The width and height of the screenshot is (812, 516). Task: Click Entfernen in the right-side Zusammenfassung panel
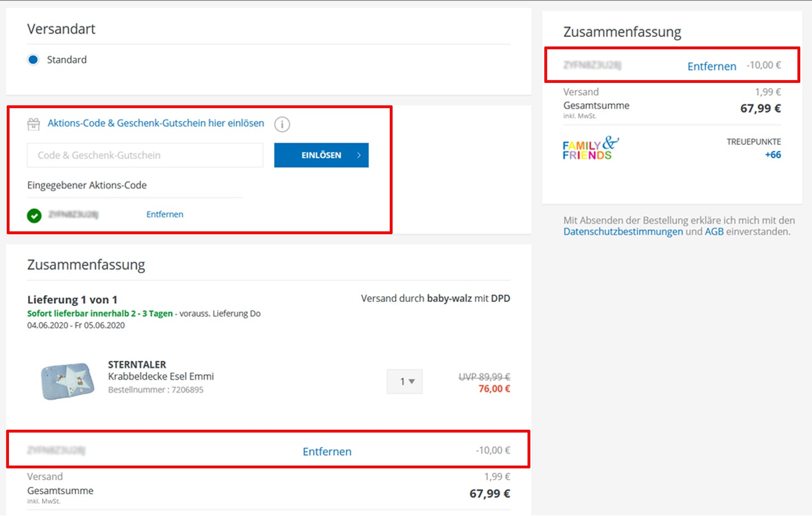(x=712, y=66)
